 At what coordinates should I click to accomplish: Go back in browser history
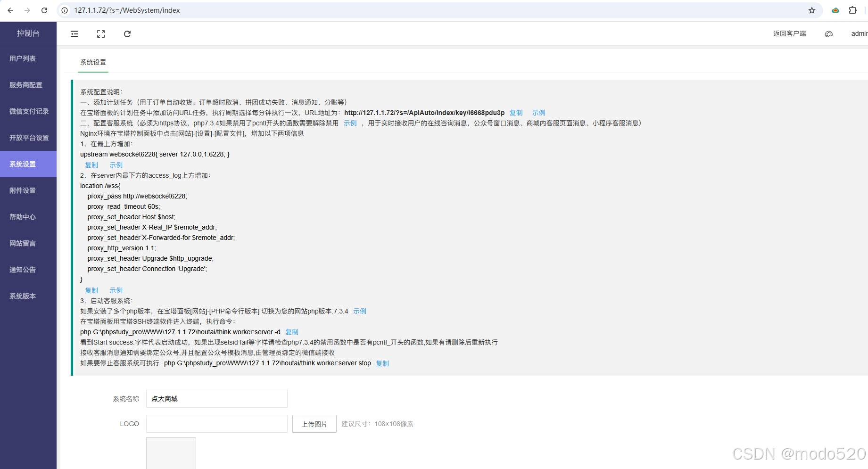[x=10, y=10]
